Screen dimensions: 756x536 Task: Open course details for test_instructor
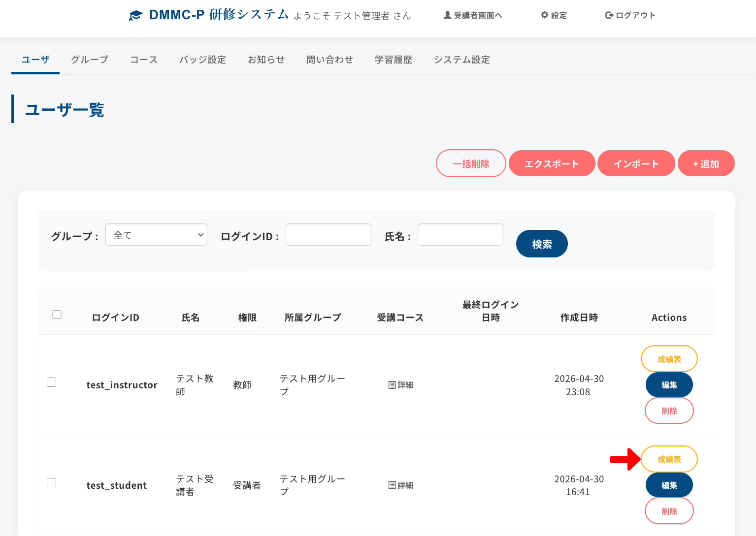[x=400, y=385]
